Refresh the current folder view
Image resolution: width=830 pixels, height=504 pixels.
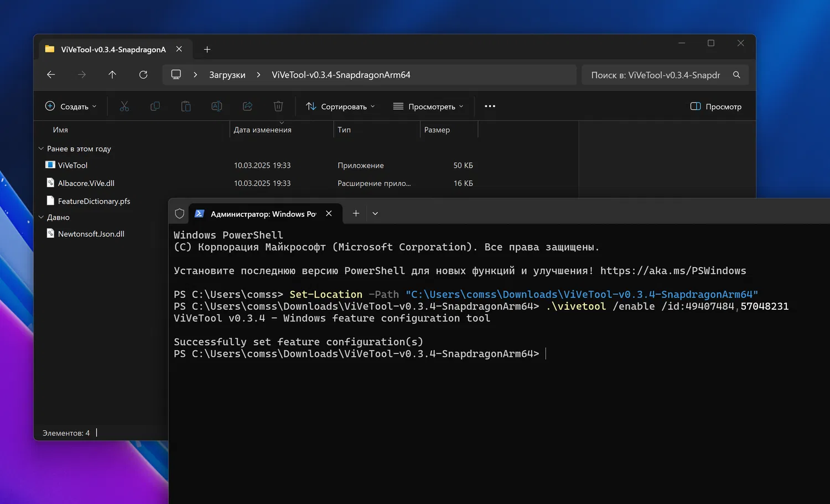pyautogui.click(x=143, y=75)
